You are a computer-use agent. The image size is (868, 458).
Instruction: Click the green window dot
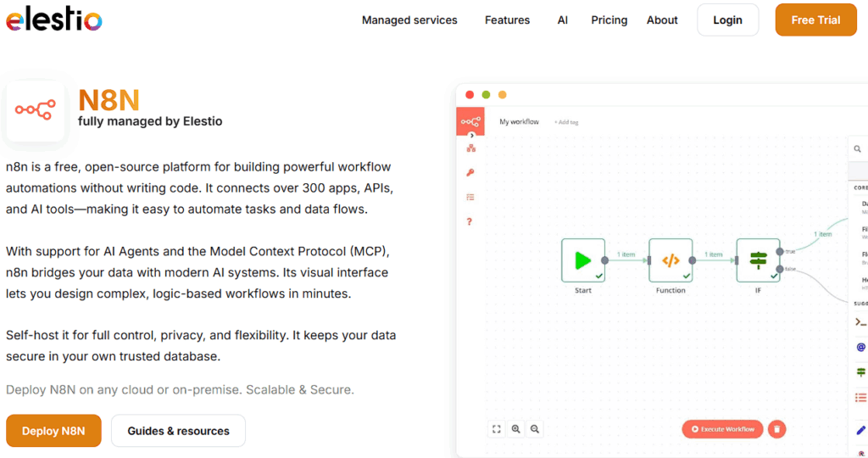486,95
